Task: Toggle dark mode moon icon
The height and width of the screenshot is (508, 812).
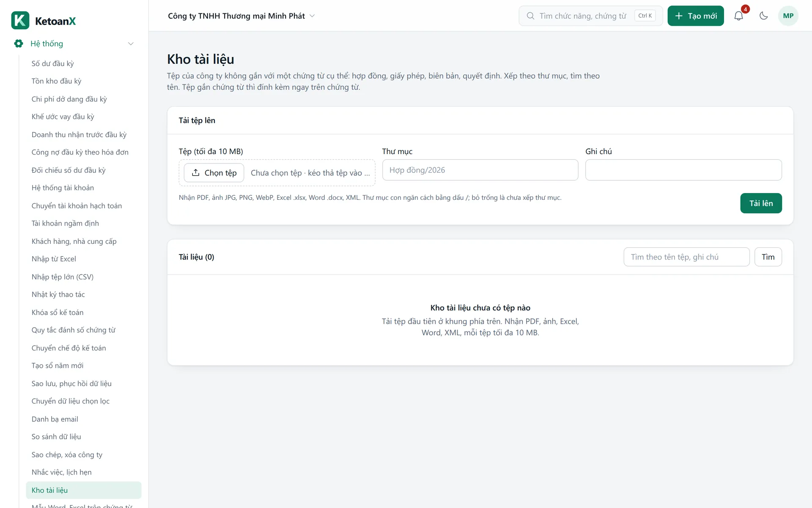Action: (763, 16)
